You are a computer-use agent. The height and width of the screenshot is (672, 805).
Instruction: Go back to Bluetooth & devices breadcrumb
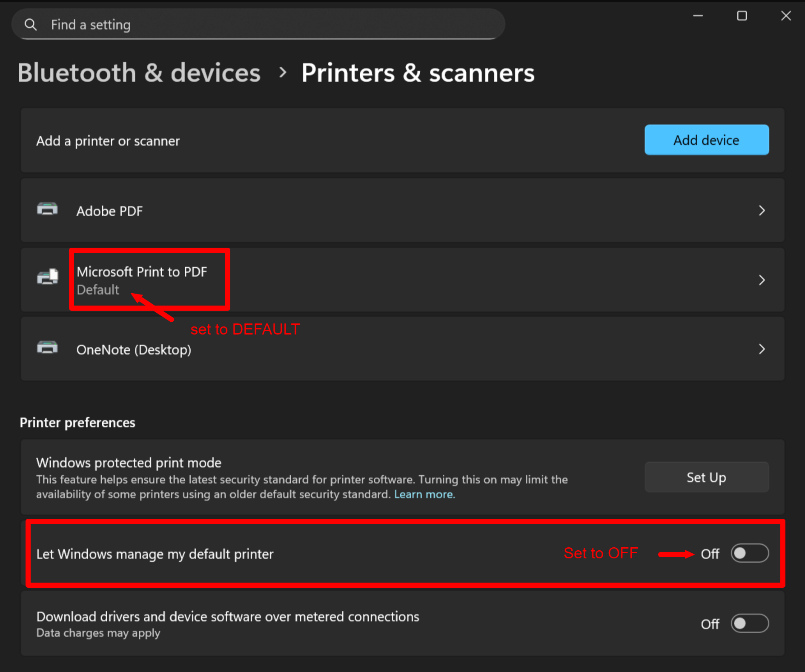pos(139,73)
